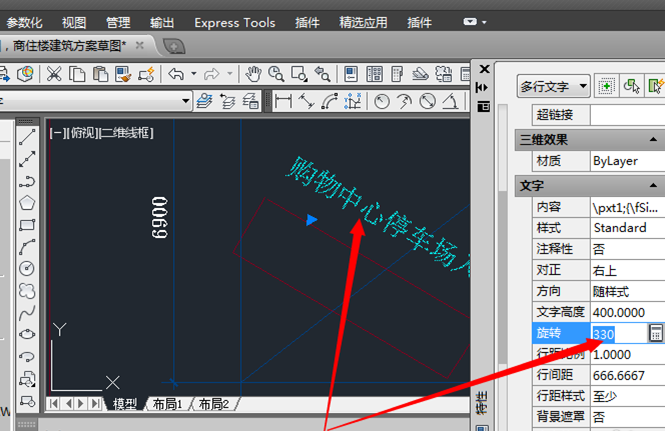
Task: Open the 视图 ribbon tab
Action: pos(74,22)
